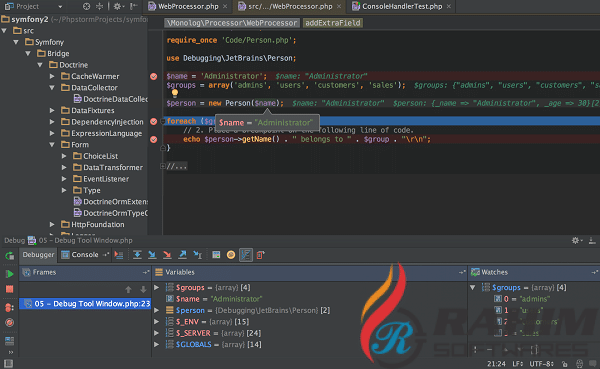Screen dimensions: 600x369
Task: Click the orange round debugger toolbar icon
Action: 231,255
